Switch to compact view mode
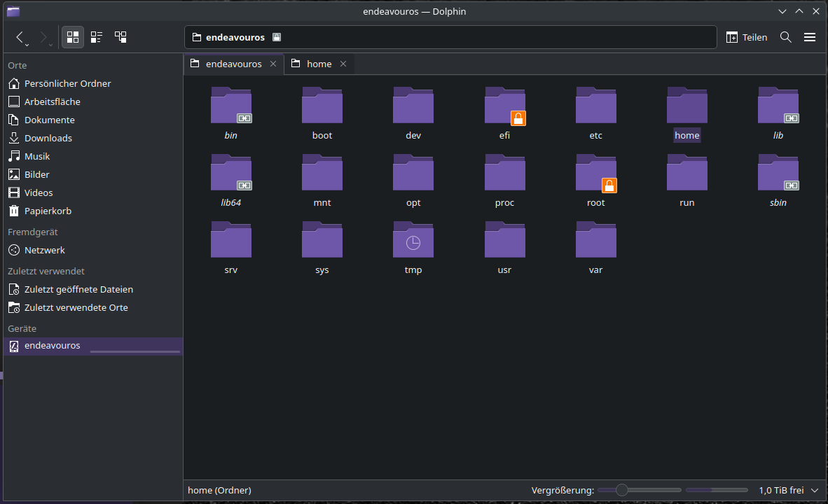 (97, 37)
